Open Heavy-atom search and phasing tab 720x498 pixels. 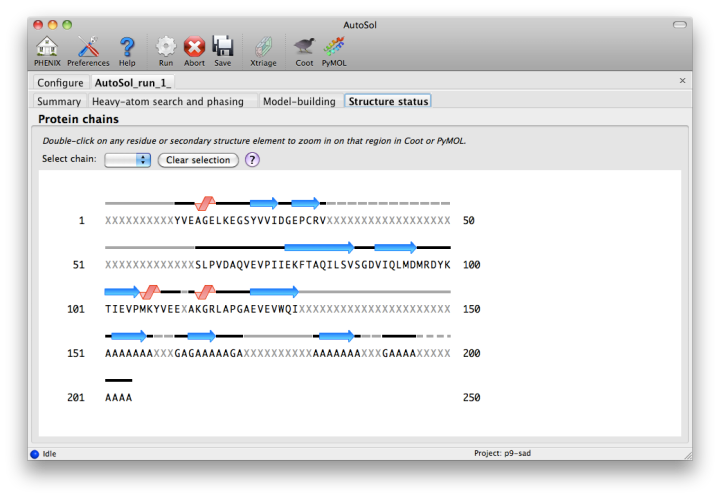tap(168, 102)
